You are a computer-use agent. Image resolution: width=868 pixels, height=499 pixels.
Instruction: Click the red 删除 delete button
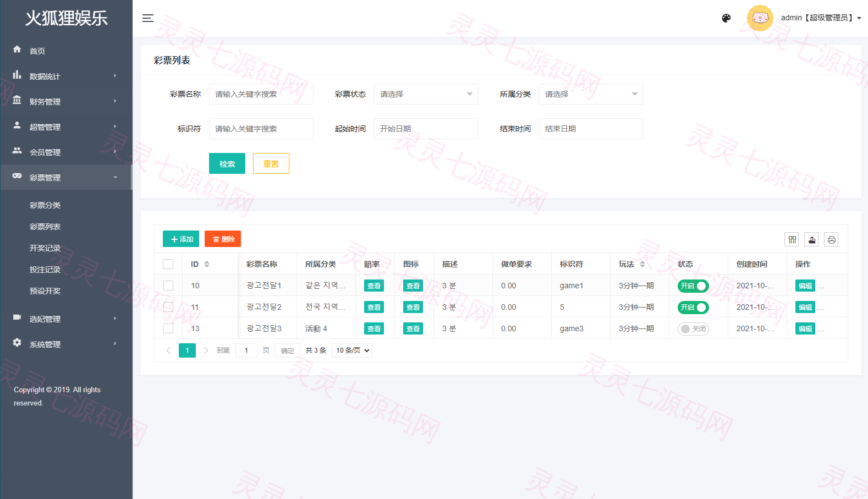pos(223,239)
